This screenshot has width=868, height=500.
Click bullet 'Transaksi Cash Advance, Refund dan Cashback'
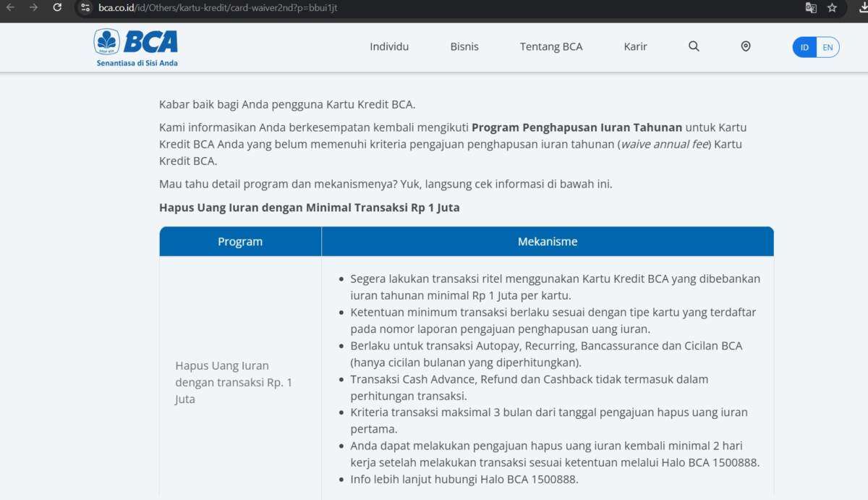point(529,387)
